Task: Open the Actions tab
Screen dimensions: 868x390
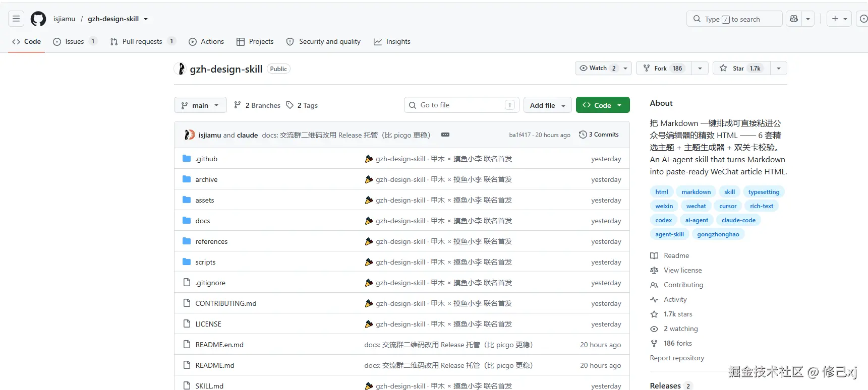Action: [206, 42]
